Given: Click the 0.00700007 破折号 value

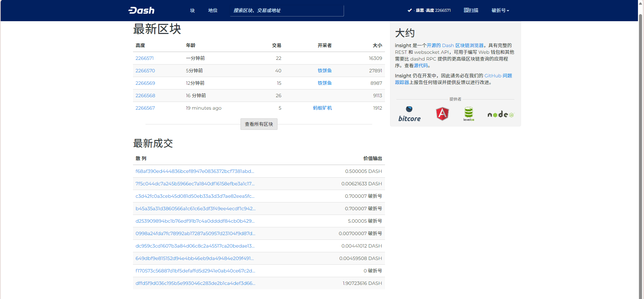Looking at the screenshot, I should [x=360, y=233].
